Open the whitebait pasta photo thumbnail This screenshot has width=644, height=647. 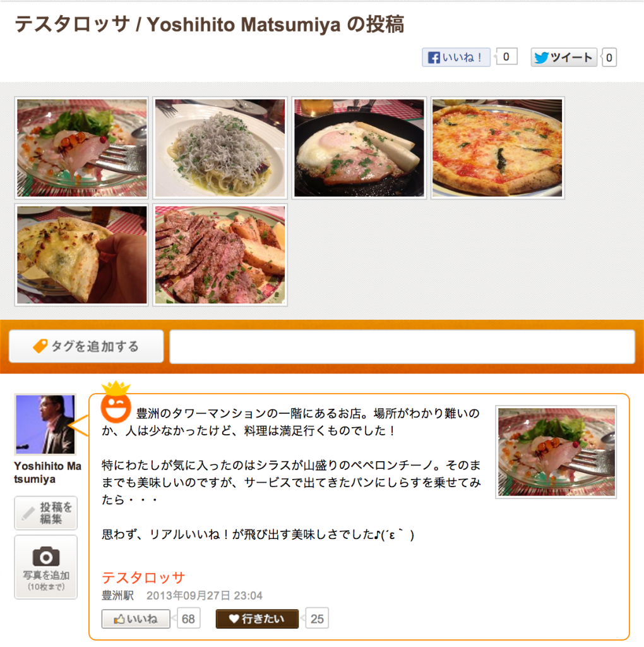220,148
